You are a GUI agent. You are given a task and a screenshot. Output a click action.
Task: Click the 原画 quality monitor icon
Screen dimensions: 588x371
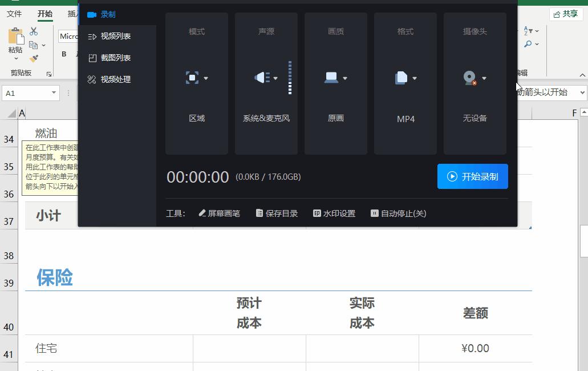(332, 78)
